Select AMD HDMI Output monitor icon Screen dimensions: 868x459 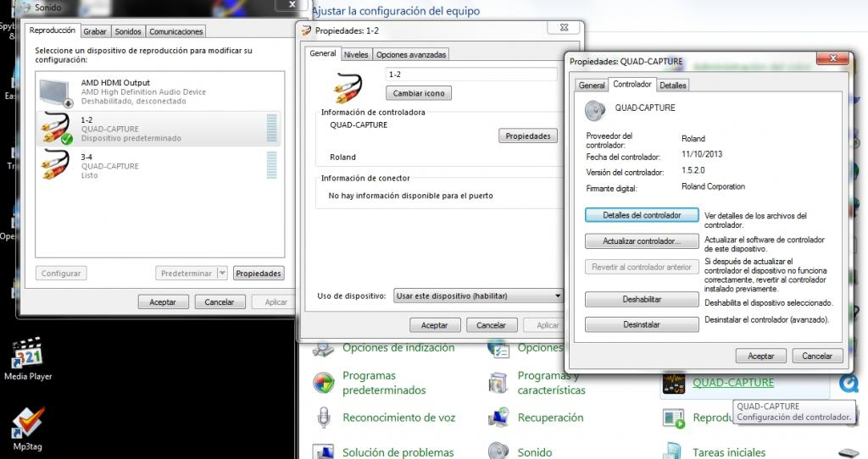(57, 91)
